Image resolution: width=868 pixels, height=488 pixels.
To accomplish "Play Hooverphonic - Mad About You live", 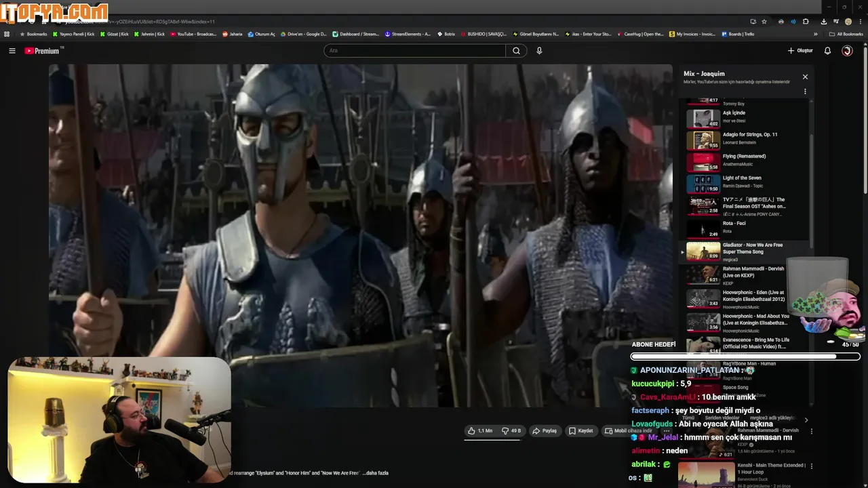I will coord(746,322).
